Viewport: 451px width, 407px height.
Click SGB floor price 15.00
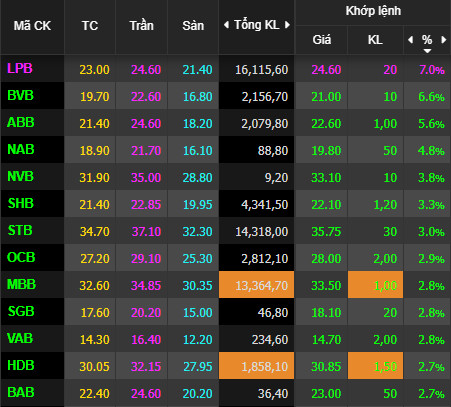(198, 313)
